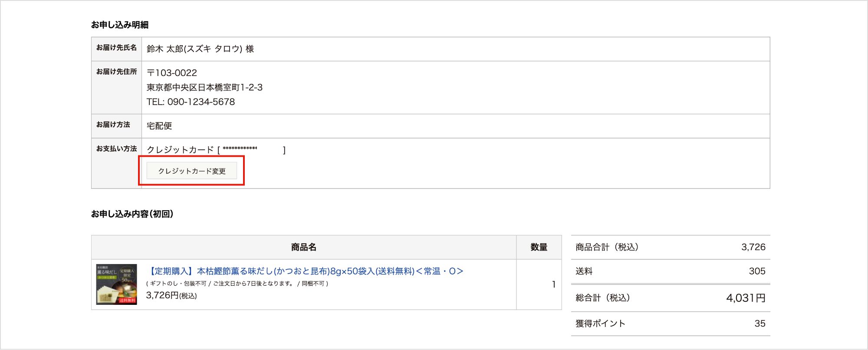Image resolution: width=868 pixels, height=350 pixels.
Task: Click the 宅配便 delivery method text
Action: point(159,126)
